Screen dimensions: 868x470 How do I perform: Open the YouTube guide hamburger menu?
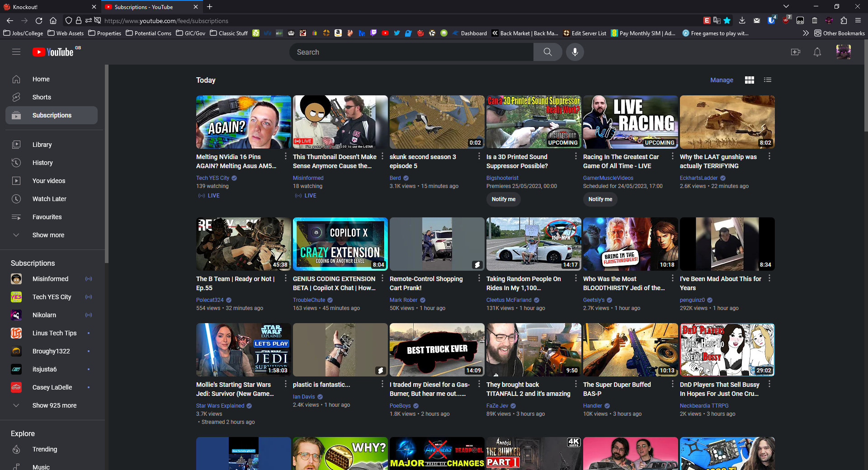tap(16, 52)
